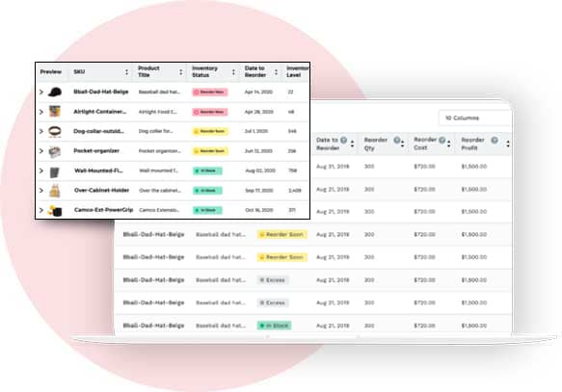The image size is (562, 392).
Task: Click sort arrows for Reorder Qty column
Action: [403, 144]
